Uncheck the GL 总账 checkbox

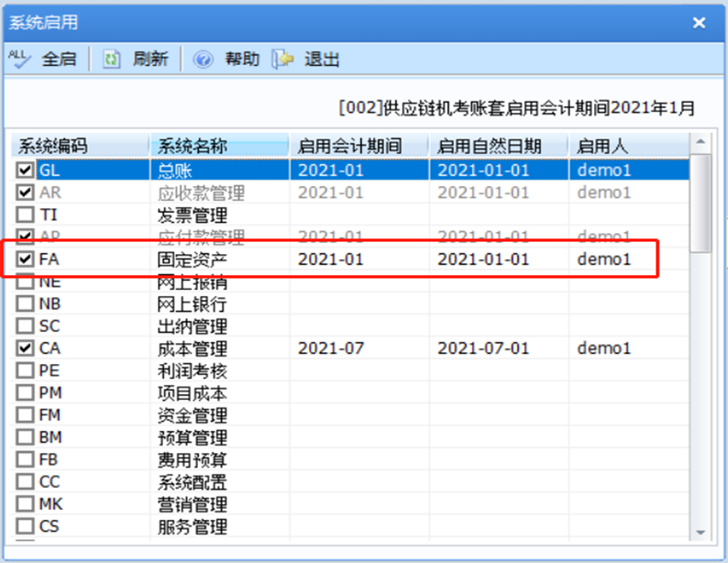tap(25, 170)
